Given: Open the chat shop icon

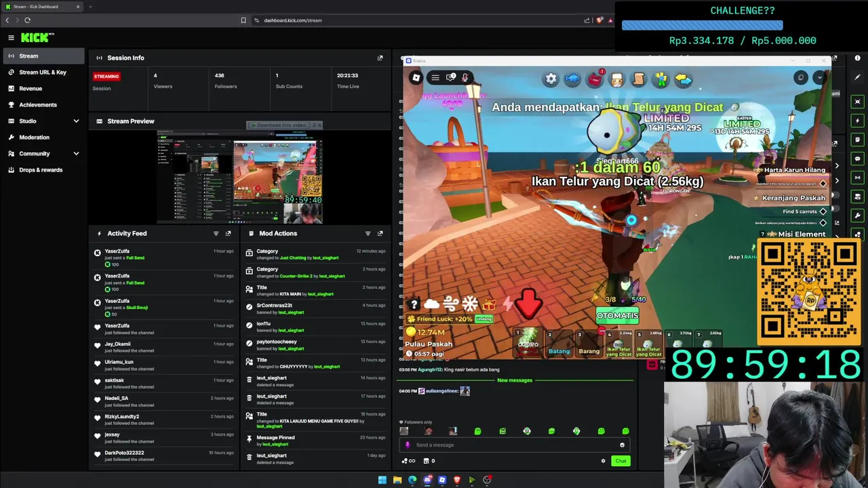Looking at the screenshot, I should pos(426,461).
